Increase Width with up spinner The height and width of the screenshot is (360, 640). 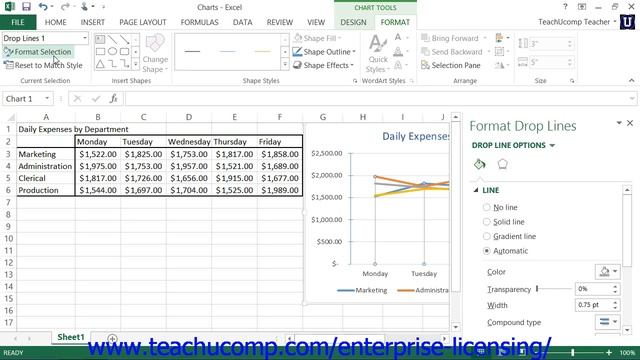pos(615,302)
